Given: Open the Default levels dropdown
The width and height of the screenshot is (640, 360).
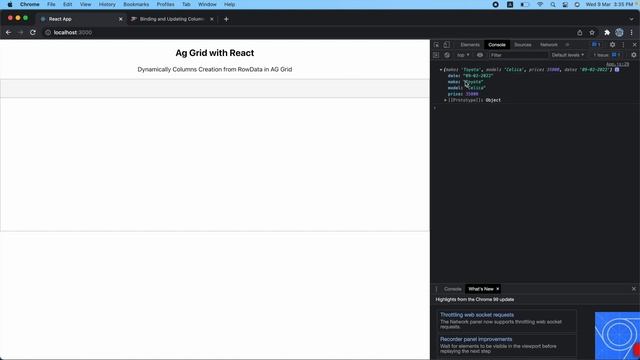Looking at the screenshot, I should pos(568,55).
